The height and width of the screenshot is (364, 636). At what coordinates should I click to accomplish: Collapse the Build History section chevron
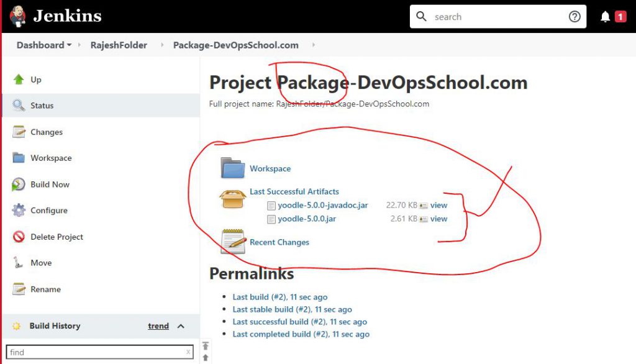tap(181, 326)
